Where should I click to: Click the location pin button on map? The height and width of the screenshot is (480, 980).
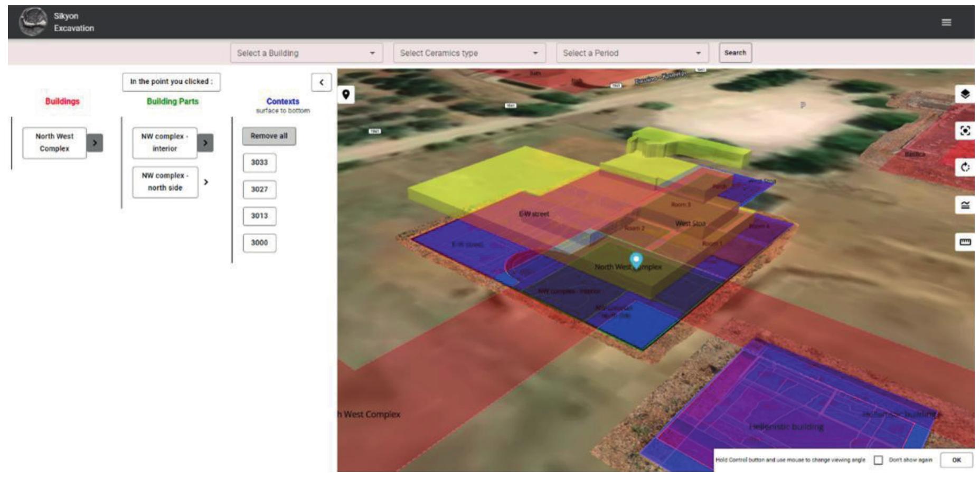(346, 94)
